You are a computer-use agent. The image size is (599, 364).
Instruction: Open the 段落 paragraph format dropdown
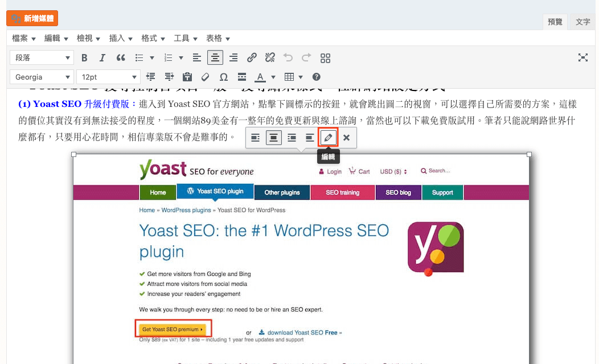coord(42,57)
